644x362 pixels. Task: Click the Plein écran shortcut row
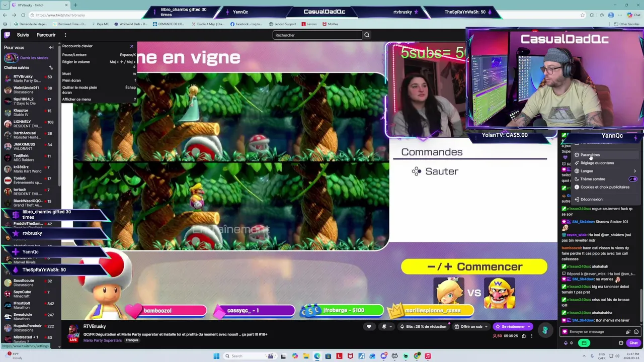coord(99,80)
